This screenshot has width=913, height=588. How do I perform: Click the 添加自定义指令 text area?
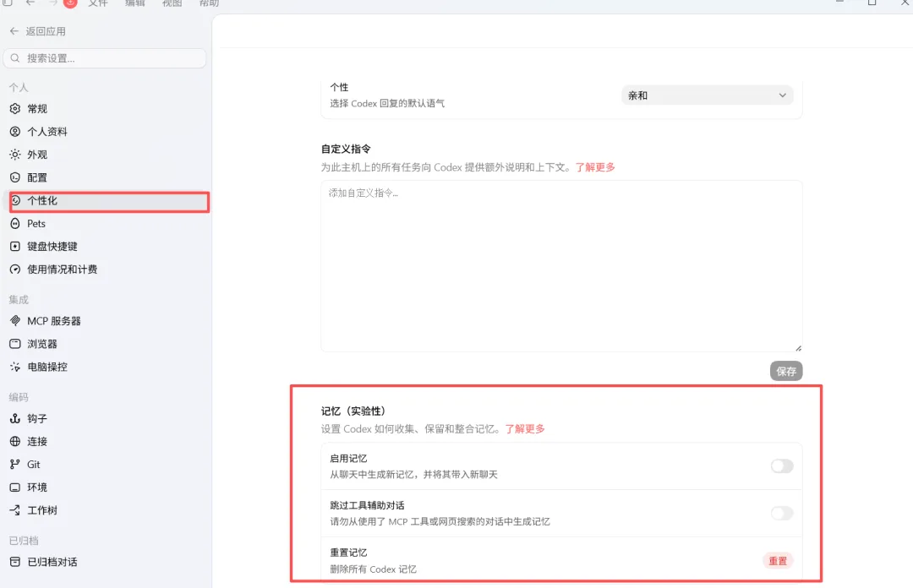click(561, 265)
